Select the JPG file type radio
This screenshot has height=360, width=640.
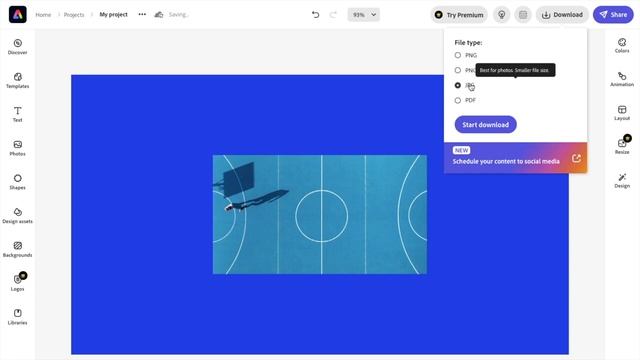458,85
